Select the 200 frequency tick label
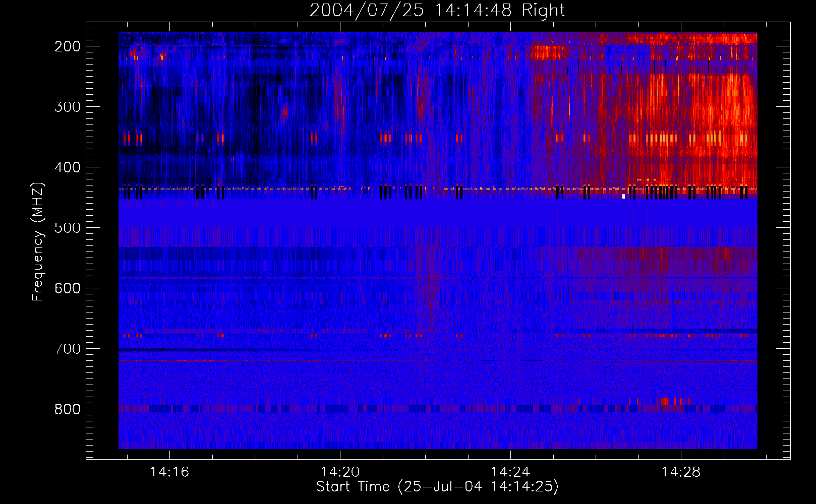 [x=68, y=46]
